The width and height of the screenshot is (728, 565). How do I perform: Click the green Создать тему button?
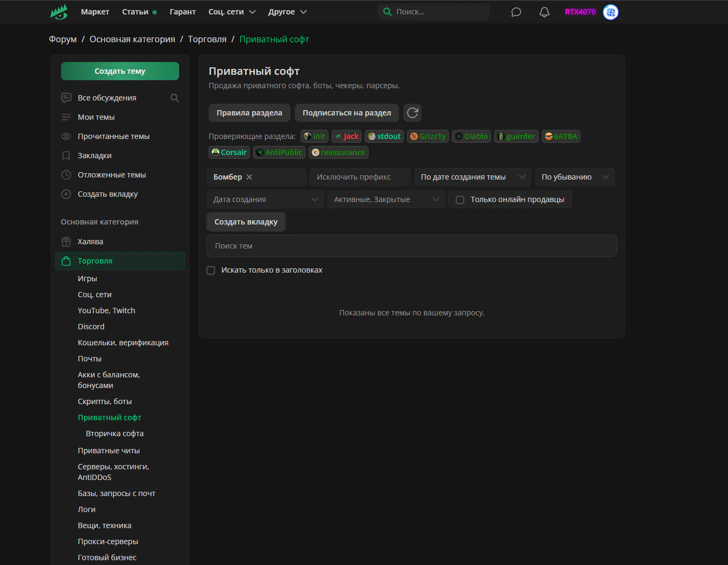coord(120,71)
